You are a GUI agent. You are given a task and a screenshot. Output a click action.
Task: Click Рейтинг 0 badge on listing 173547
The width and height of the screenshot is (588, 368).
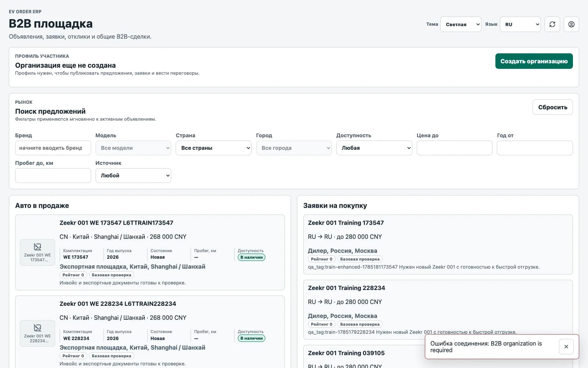[x=73, y=275]
